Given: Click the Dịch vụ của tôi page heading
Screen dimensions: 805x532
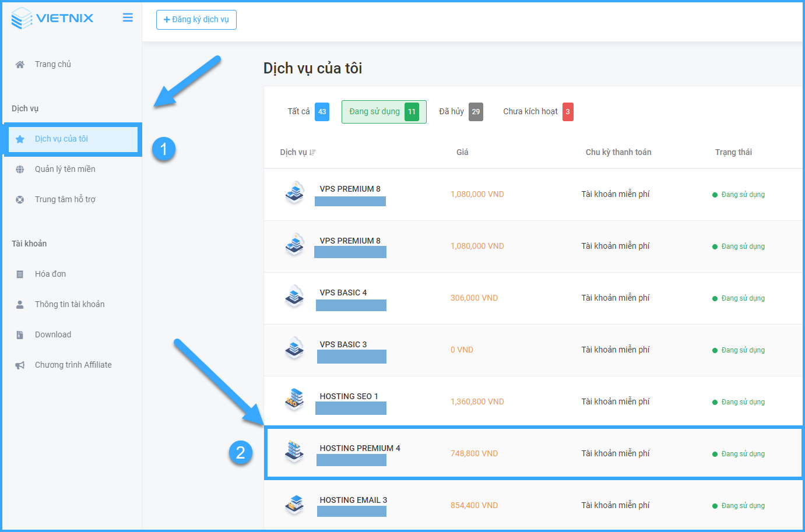Looking at the screenshot, I should [x=312, y=68].
